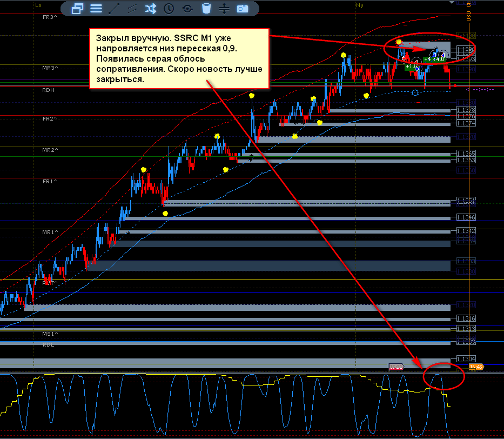Click the MR1^ level label
Viewport: 504px width, 439px height.
[x=50, y=232]
